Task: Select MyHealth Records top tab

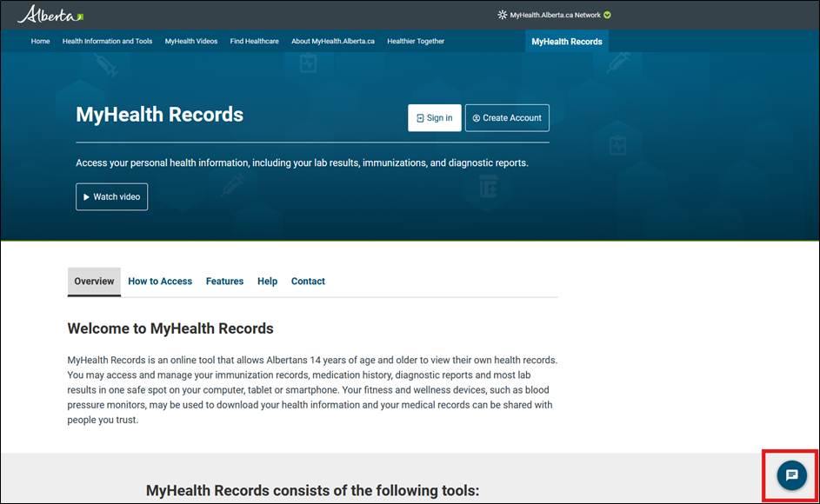Action: click(x=567, y=42)
